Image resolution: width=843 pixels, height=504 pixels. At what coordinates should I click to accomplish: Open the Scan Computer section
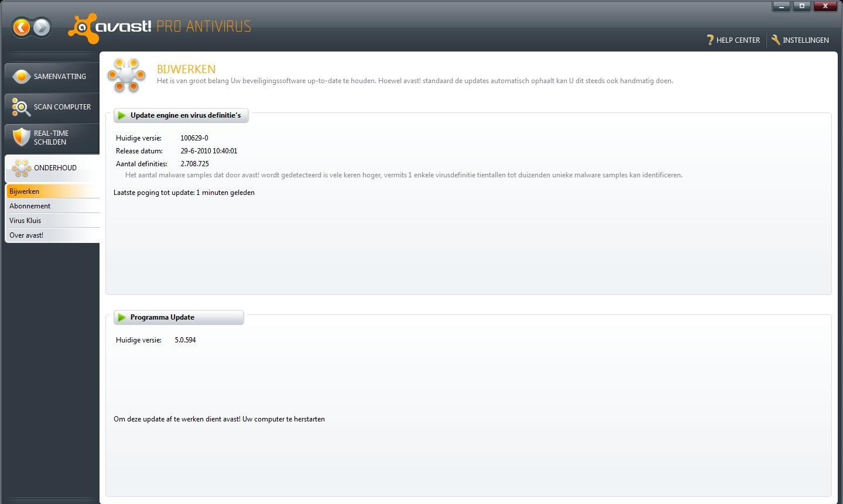coord(52,107)
